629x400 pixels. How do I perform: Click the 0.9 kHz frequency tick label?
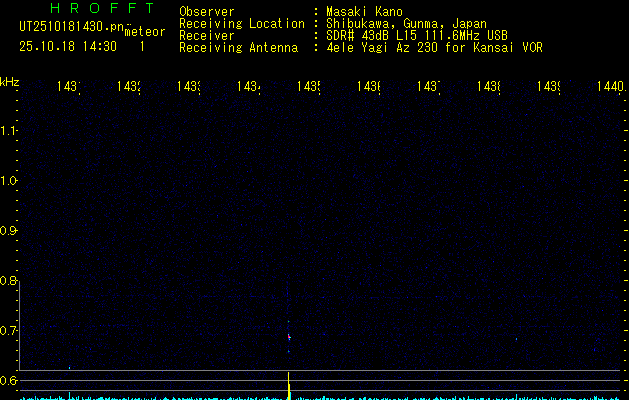pyautogui.click(x=8, y=231)
